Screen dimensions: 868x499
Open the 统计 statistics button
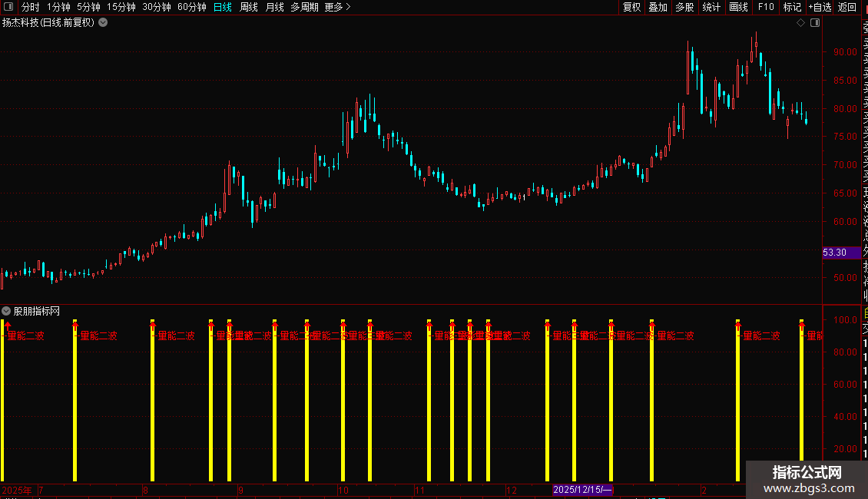(711, 7)
